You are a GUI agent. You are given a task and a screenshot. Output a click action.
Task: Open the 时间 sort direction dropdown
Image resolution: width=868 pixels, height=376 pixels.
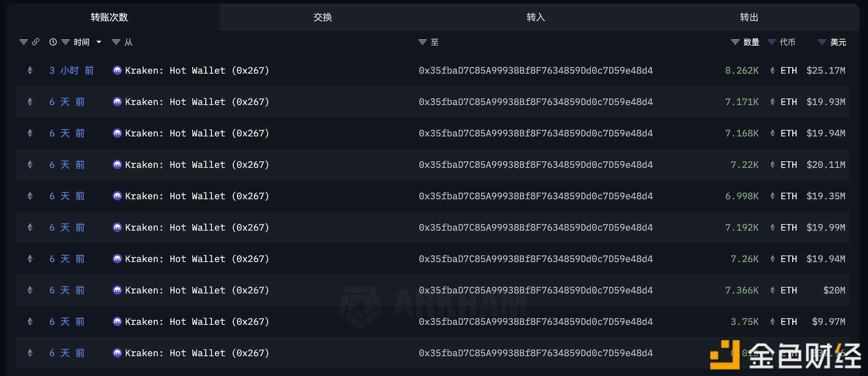click(x=99, y=42)
